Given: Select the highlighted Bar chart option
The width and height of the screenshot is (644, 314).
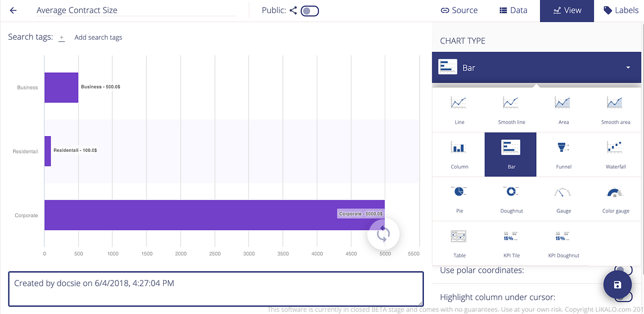Looking at the screenshot, I should click(511, 154).
